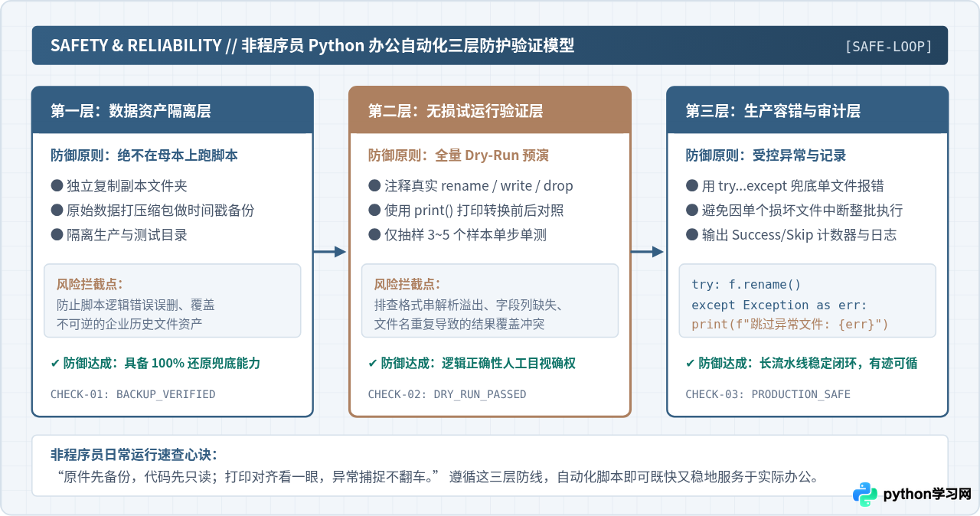Click the 排查格式串解析溢出、字段列缺失 line
Viewport: 980px width, 516px height.
pyautogui.click(x=469, y=305)
